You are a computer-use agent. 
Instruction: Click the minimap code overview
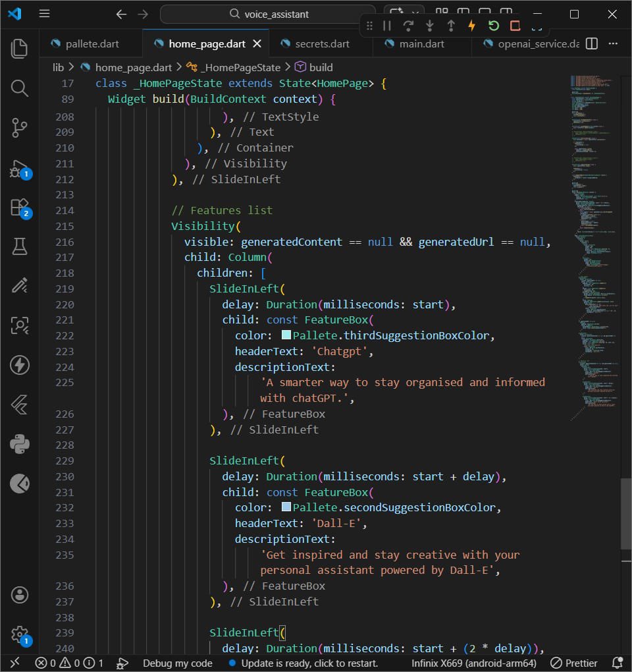tap(594, 248)
